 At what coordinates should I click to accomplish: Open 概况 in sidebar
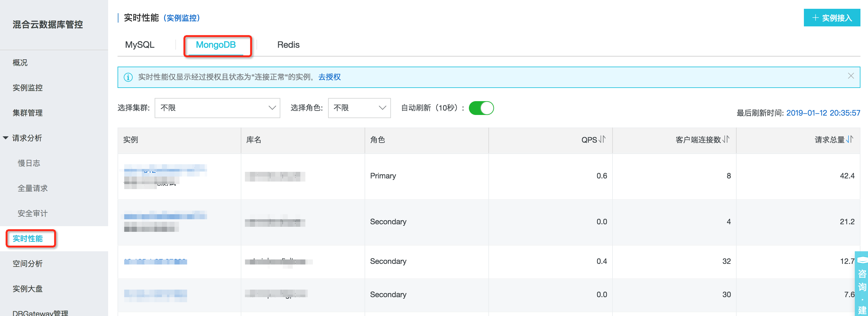(x=20, y=63)
